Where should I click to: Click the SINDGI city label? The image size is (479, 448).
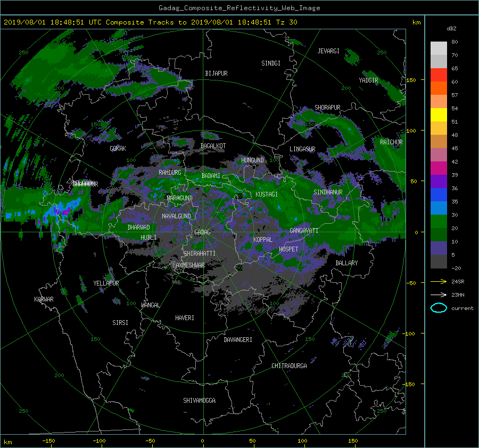pos(271,63)
